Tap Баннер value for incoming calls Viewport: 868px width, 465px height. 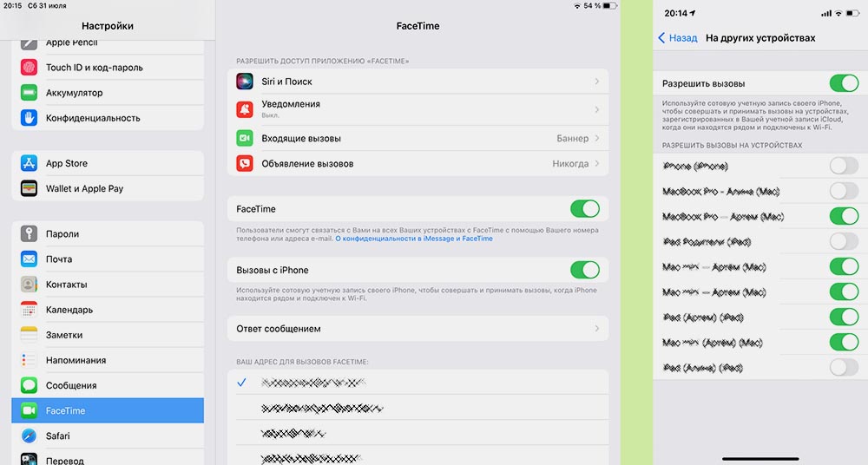point(572,138)
